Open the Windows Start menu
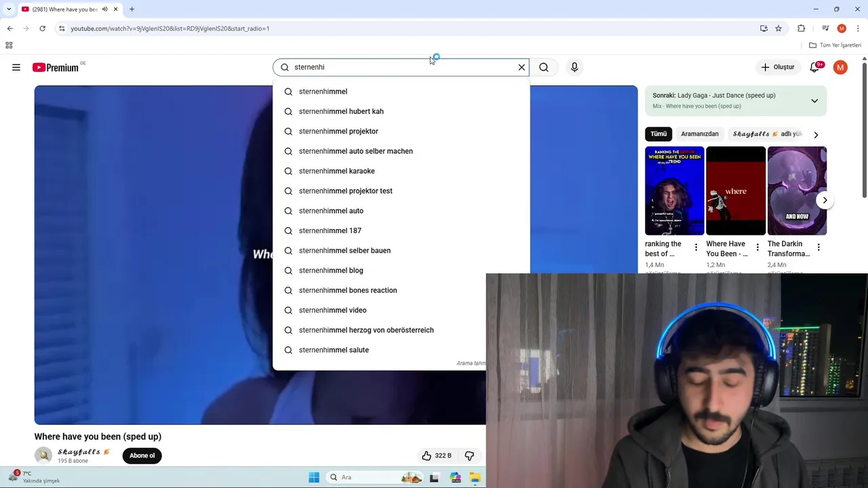The image size is (868, 488). tap(314, 477)
